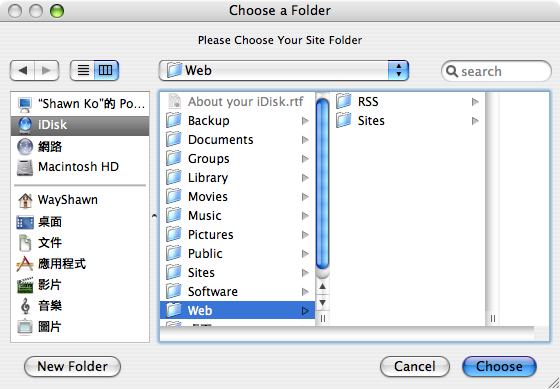Select the Documents folder

[238, 140]
